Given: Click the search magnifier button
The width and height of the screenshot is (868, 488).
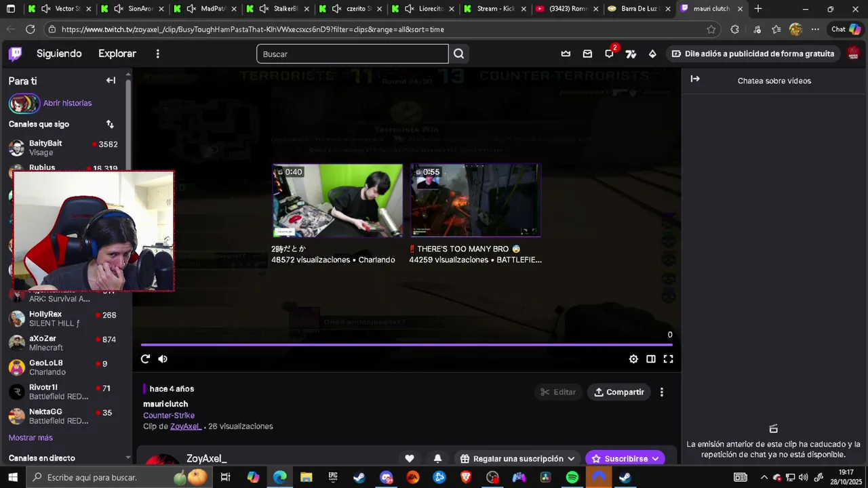Looking at the screenshot, I should 459,54.
